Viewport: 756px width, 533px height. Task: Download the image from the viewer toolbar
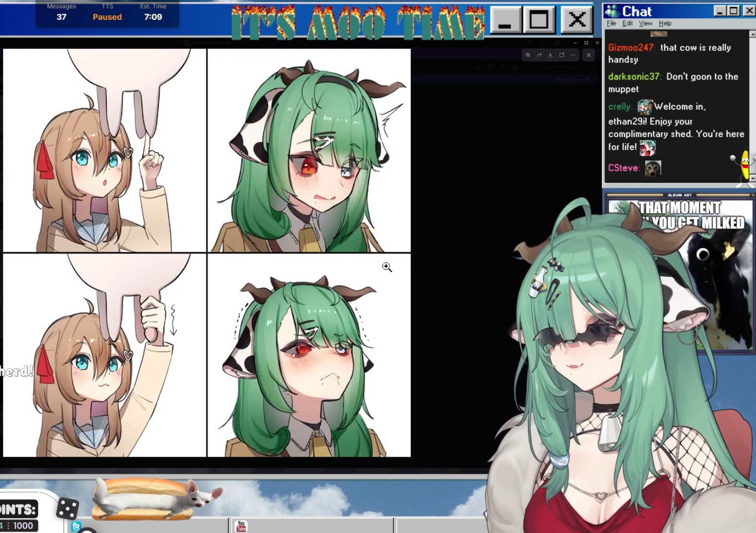(x=550, y=55)
